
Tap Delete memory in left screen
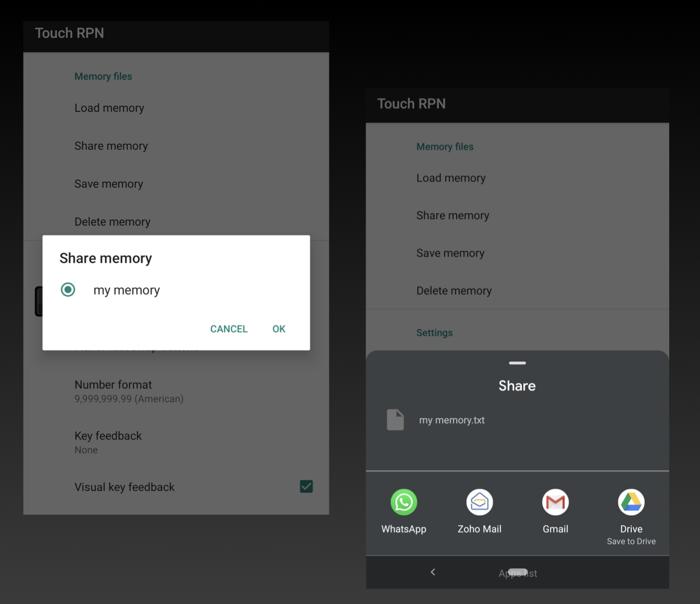[x=176, y=222]
